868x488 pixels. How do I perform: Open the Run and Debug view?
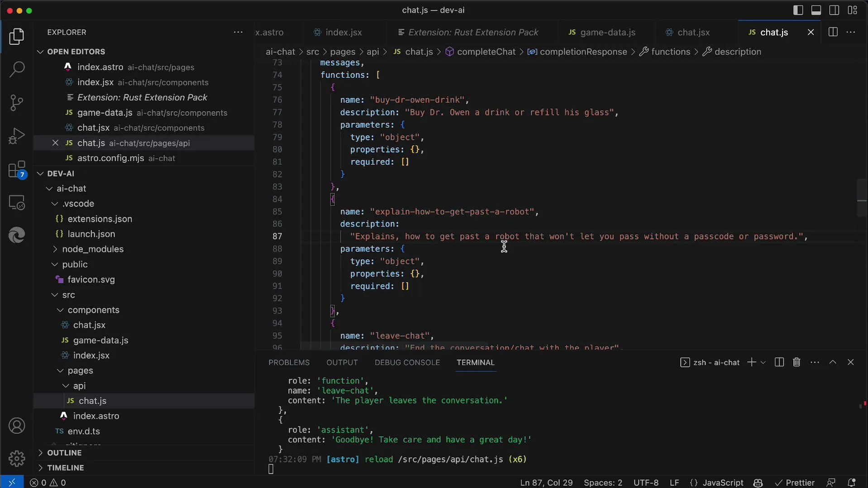pos(17,136)
